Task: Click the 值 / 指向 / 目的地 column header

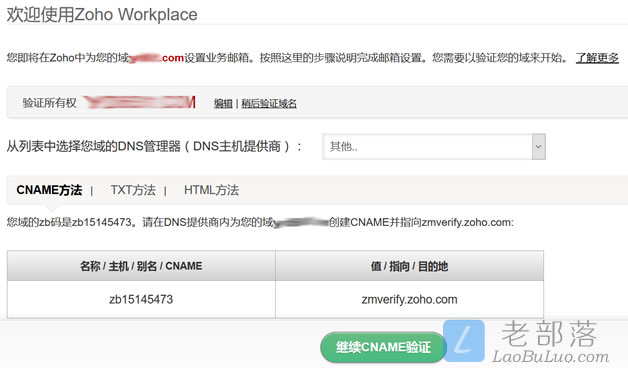Action: tap(409, 266)
